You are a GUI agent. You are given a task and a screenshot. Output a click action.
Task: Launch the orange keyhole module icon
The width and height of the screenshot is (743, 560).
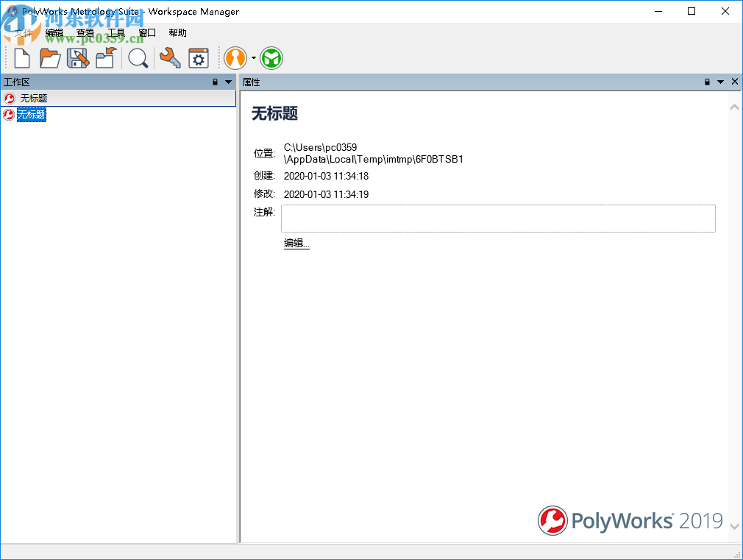(x=235, y=58)
